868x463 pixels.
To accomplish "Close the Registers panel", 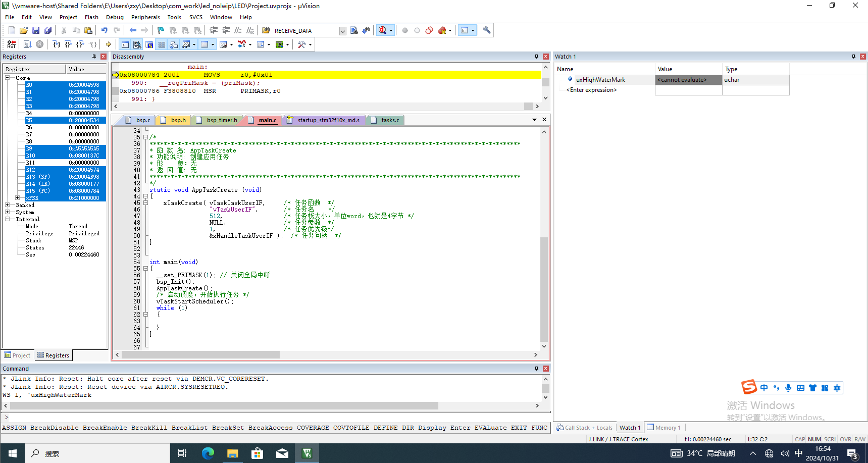I will pos(104,57).
